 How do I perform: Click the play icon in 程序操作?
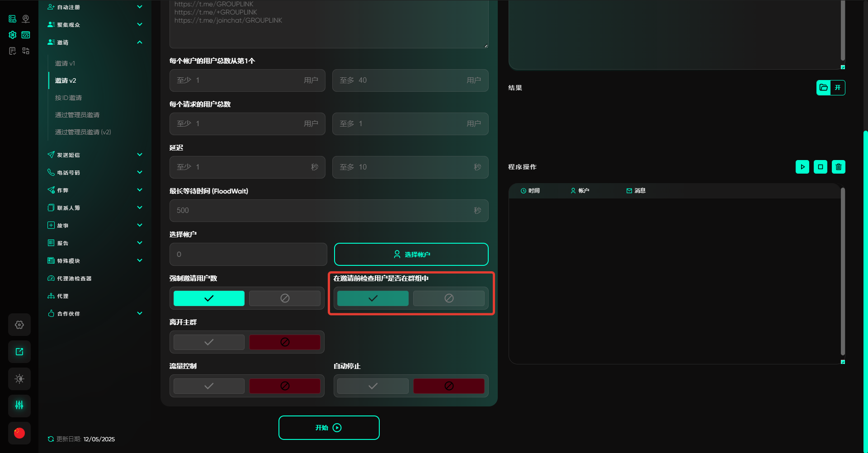coord(802,167)
